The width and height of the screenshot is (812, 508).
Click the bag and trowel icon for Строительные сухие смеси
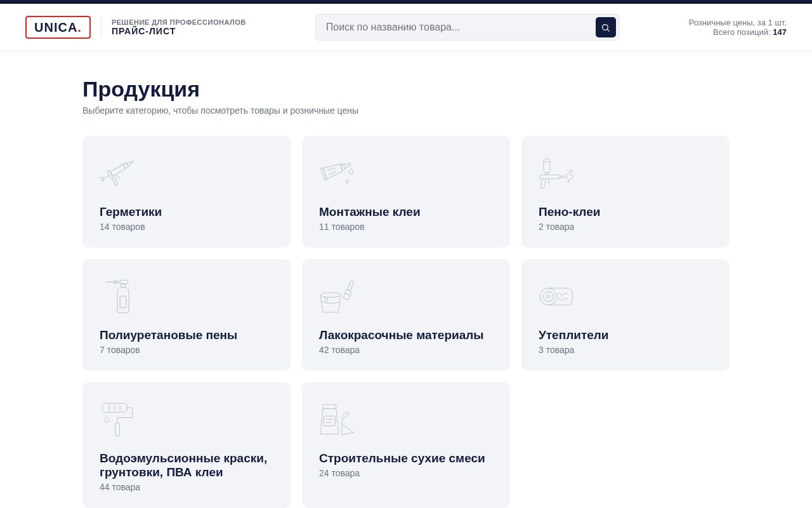coord(337,418)
